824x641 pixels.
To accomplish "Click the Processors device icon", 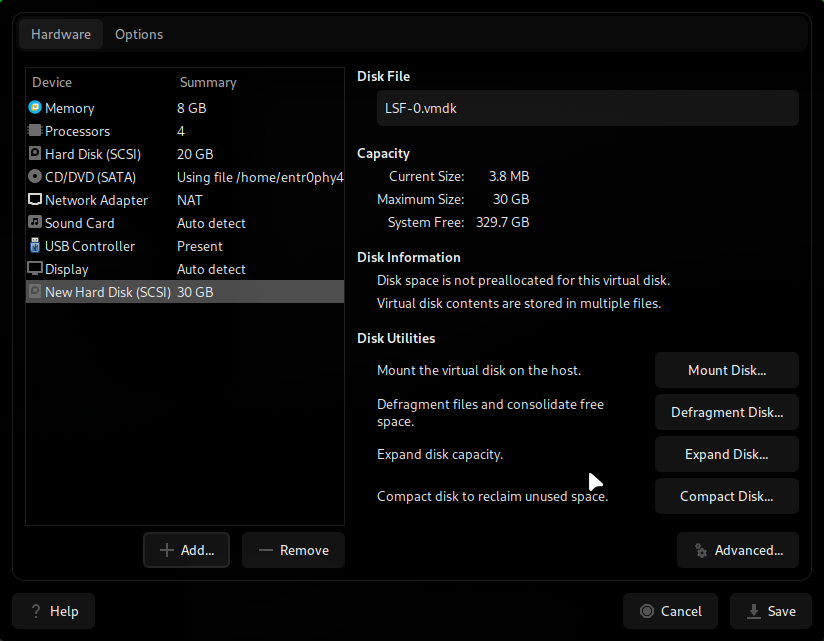I will point(35,131).
